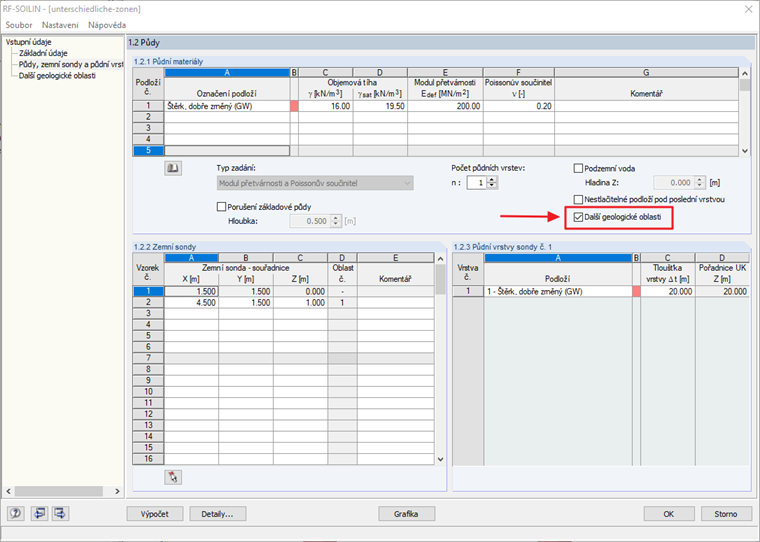
Task: Close the RF-SOILIN window
Action: point(748,9)
